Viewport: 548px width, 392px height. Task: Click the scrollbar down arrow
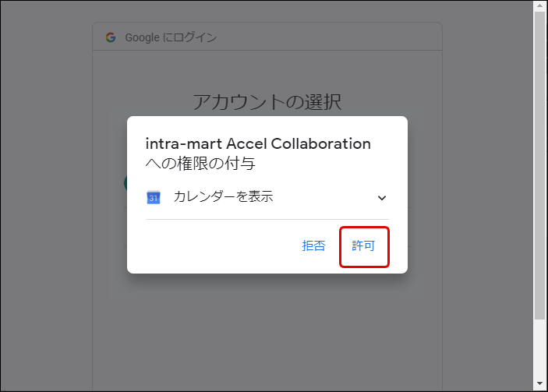pyautogui.click(x=540, y=383)
